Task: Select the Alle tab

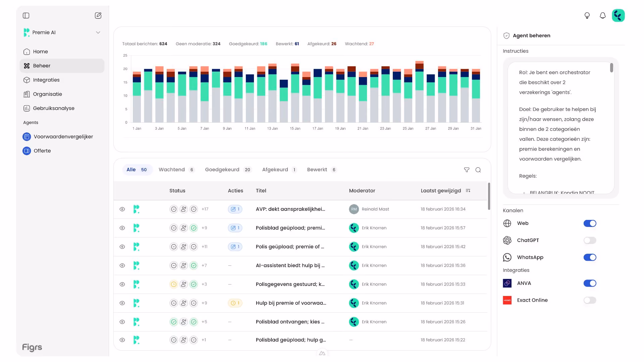Action: coord(137,170)
